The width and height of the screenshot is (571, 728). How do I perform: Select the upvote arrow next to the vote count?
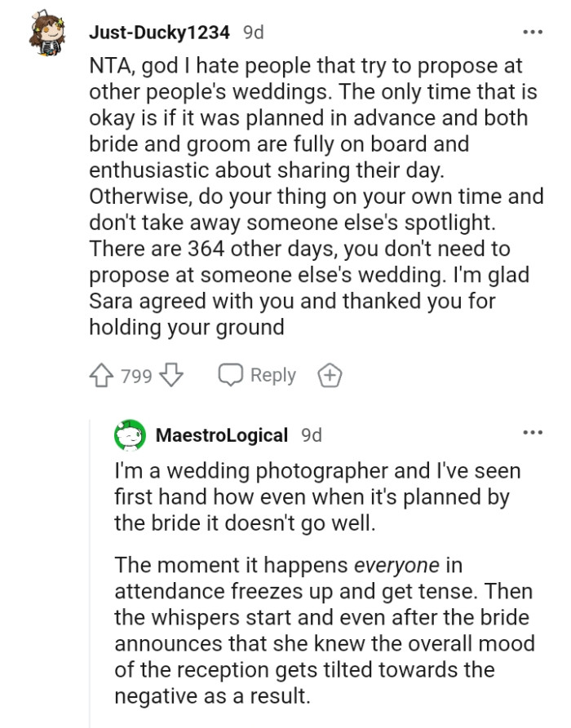tap(102, 375)
